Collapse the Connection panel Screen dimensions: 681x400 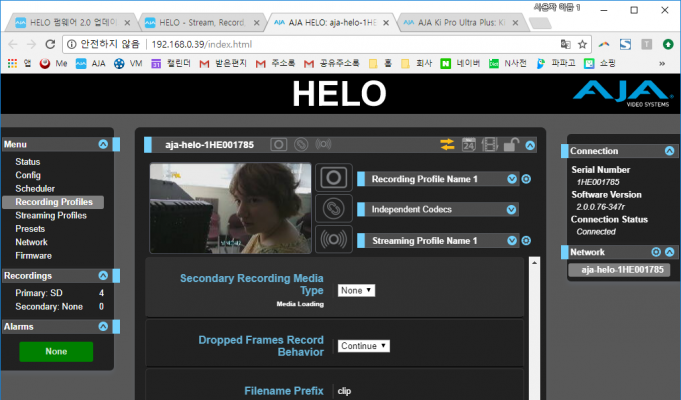point(669,151)
